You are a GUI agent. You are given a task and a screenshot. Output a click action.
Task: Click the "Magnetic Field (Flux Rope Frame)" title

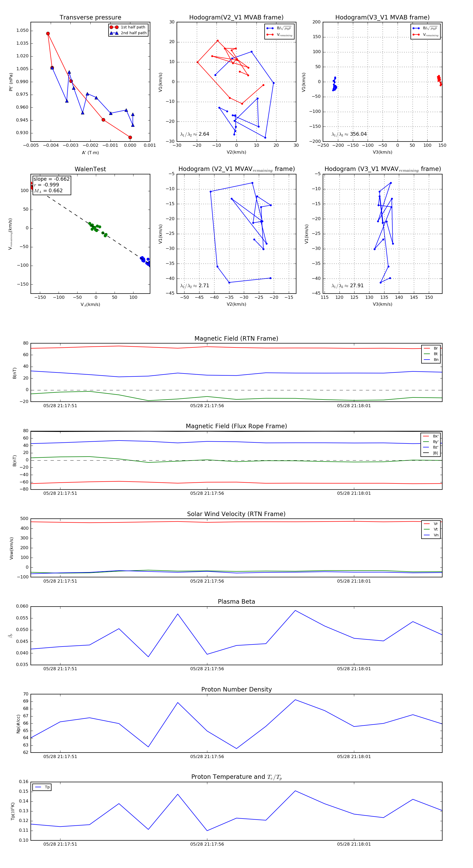click(x=236, y=426)
